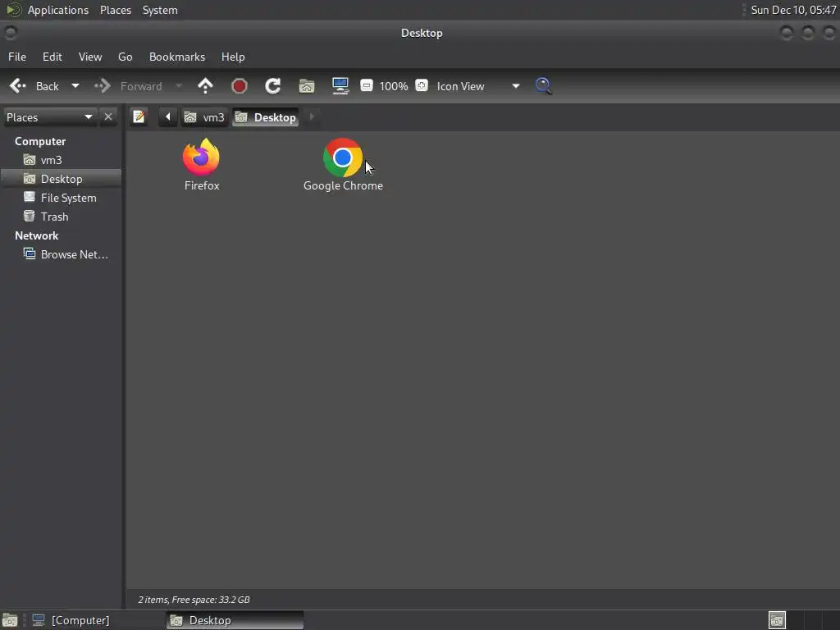Click the left path-bar arrow
This screenshot has width=840, height=630.
point(167,116)
